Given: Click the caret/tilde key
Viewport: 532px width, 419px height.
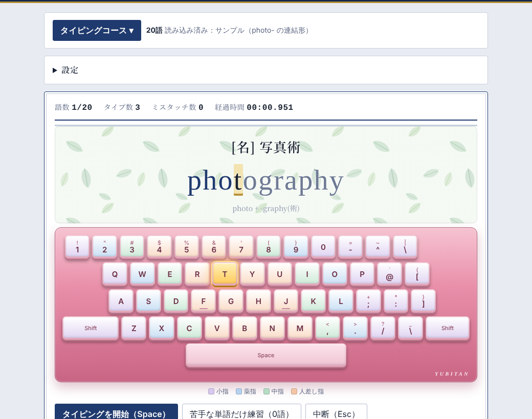Looking at the screenshot, I should pyautogui.click(x=378, y=247).
